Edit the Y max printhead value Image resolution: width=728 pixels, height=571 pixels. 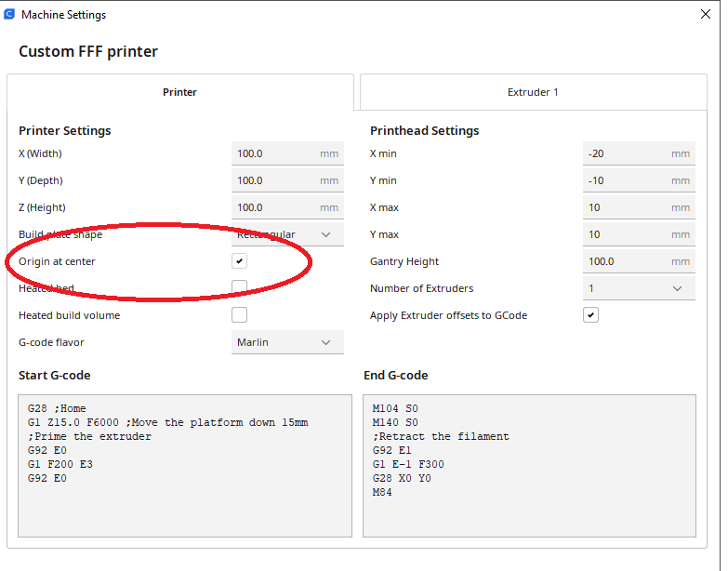click(x=639, y=234)
